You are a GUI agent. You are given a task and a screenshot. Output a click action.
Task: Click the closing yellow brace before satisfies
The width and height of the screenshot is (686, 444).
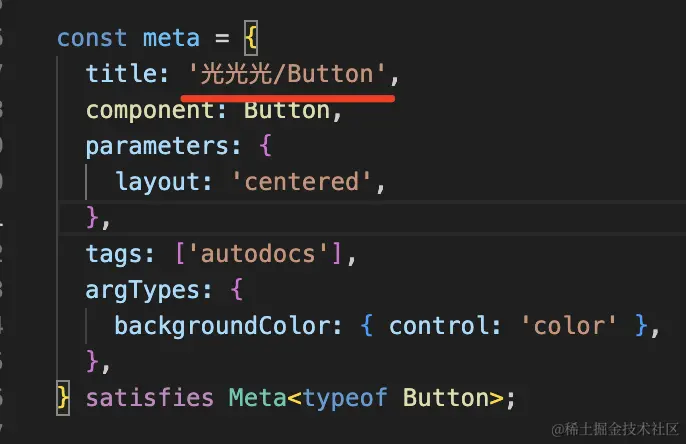pyautogui.click(x=63, y=398)
